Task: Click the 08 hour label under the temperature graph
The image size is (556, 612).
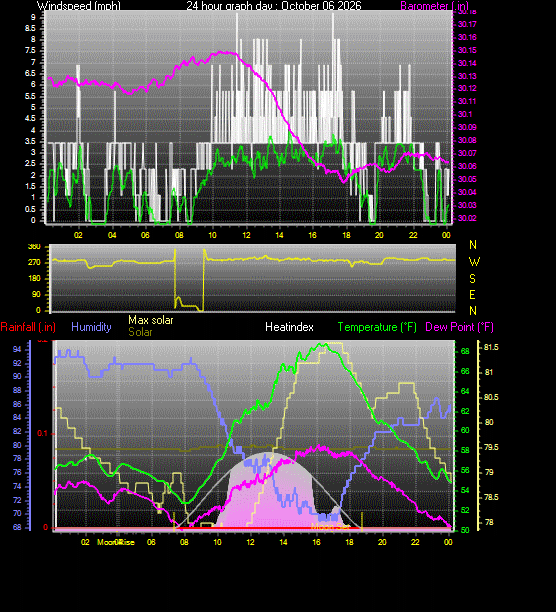Action: point(184,542)
